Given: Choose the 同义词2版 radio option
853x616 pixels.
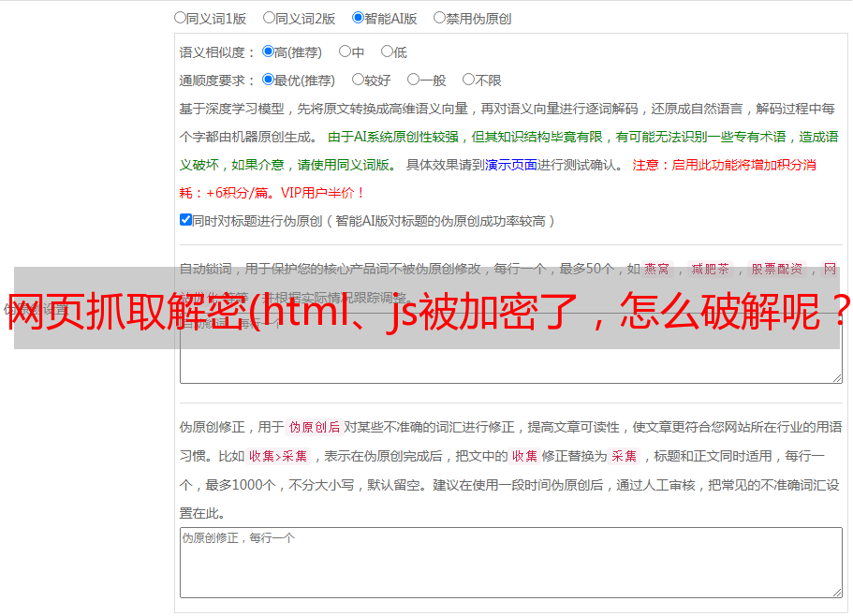Looking at the screenshot, I should pyautogui.click(x=269, y=17).
